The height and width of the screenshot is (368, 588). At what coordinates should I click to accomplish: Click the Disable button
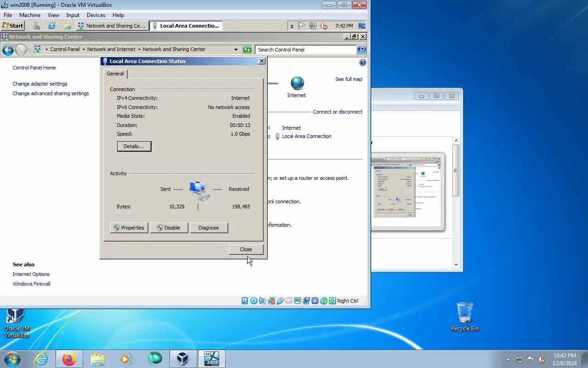pyautogui.click(x=169, y=228)
